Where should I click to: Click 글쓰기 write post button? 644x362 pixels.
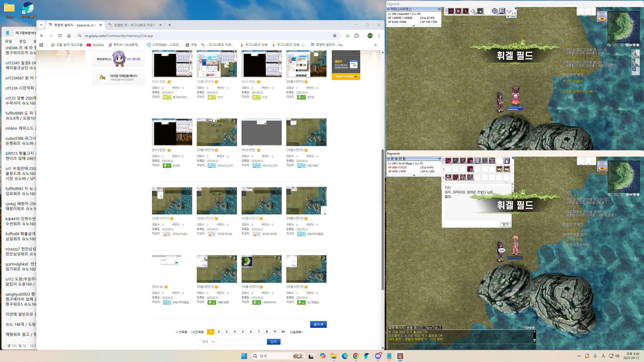pyautogui.click(x=318, y=324)
